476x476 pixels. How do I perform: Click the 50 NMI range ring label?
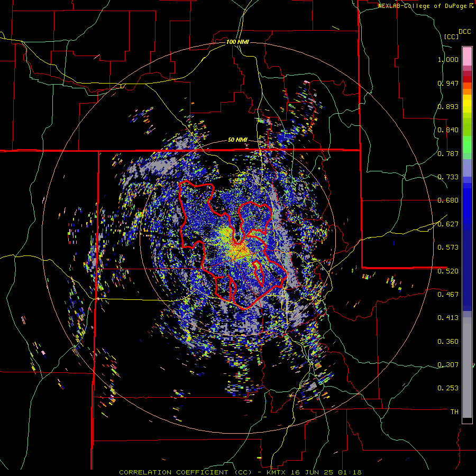[237, 140]
